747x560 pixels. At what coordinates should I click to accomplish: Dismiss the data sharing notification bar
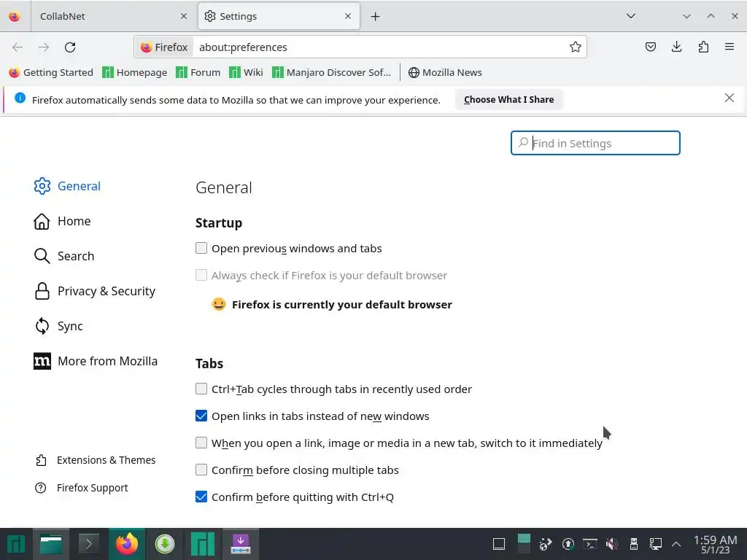(x=729, y=98)
